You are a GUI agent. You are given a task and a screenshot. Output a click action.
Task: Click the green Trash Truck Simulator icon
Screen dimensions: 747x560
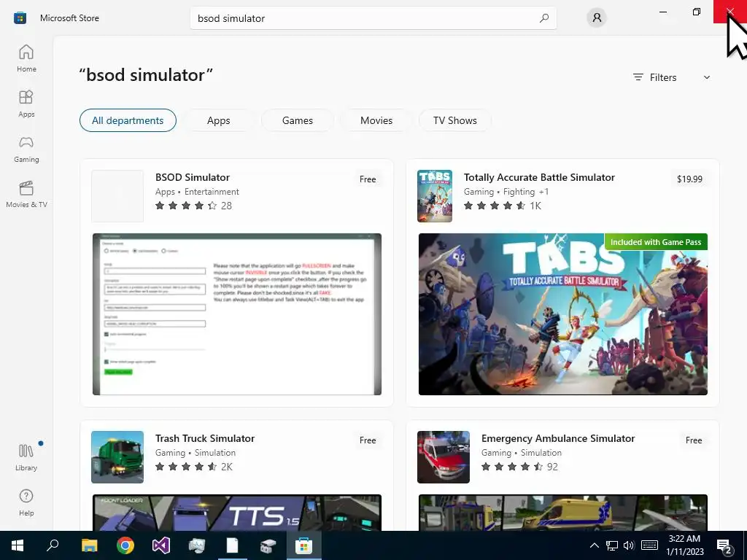[x=117, y=457]
